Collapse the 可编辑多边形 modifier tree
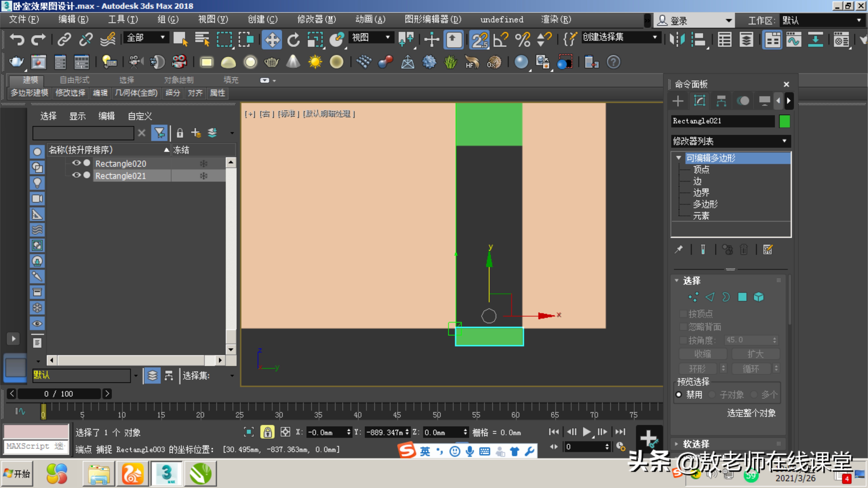The width and height of the screenshot is (868, 488). click(x=678, y=158)
